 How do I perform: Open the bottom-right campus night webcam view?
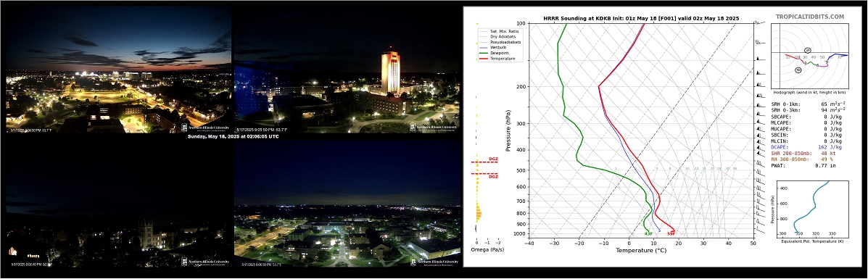pyautogui.click(x=347, y=204)
